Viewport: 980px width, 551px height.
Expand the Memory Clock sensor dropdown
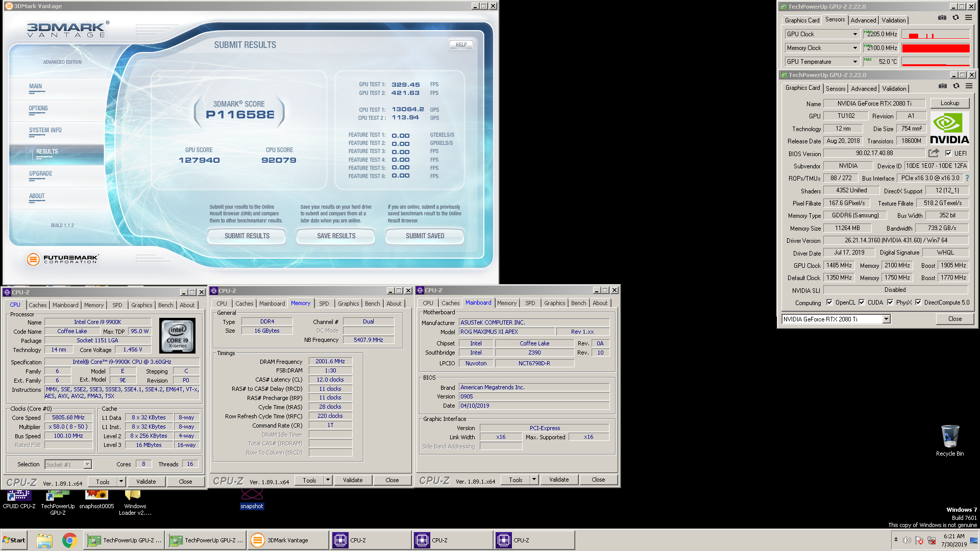pyautogui.click(x=855, y=48)
